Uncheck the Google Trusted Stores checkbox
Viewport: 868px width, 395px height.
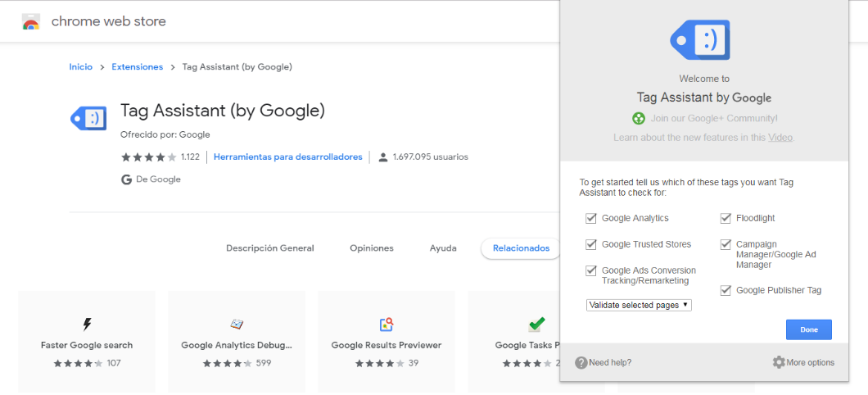[590, 244]
